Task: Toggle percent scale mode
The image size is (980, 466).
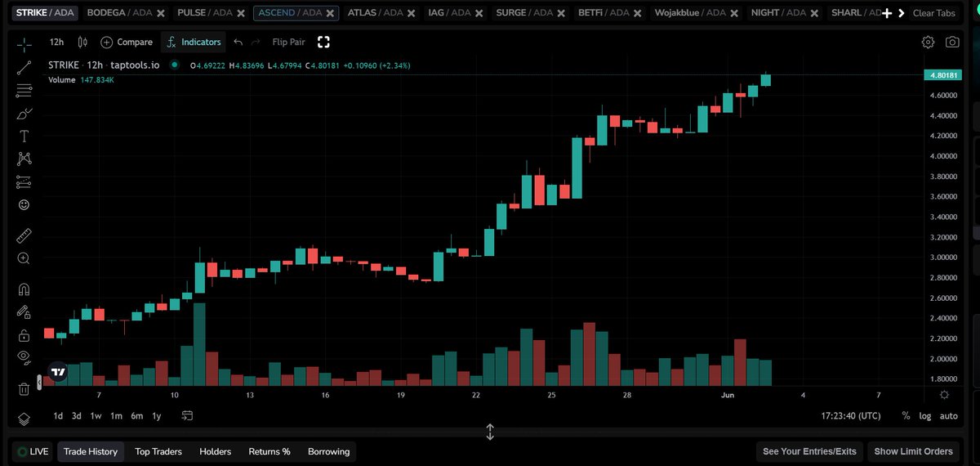Action: (906, 415)
